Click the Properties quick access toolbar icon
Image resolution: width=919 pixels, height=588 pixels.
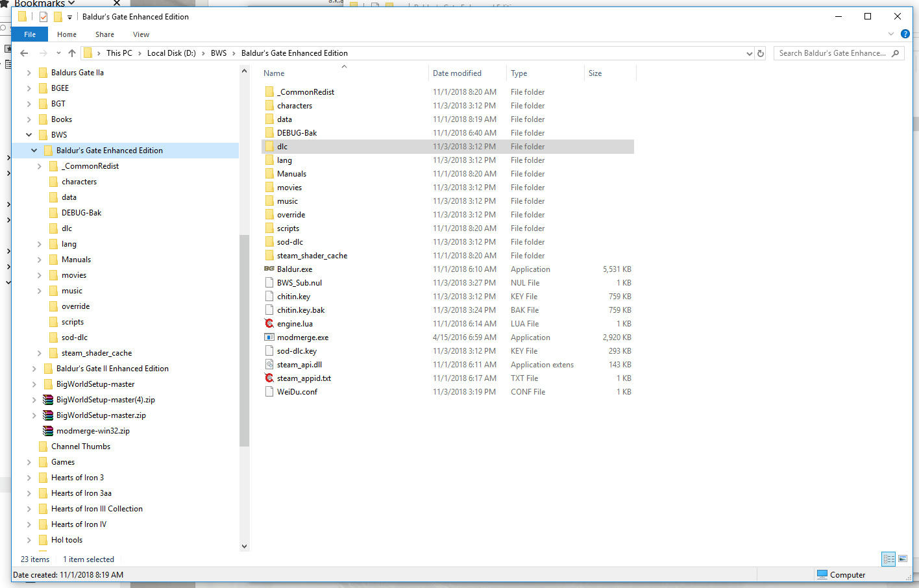(43, 17)
